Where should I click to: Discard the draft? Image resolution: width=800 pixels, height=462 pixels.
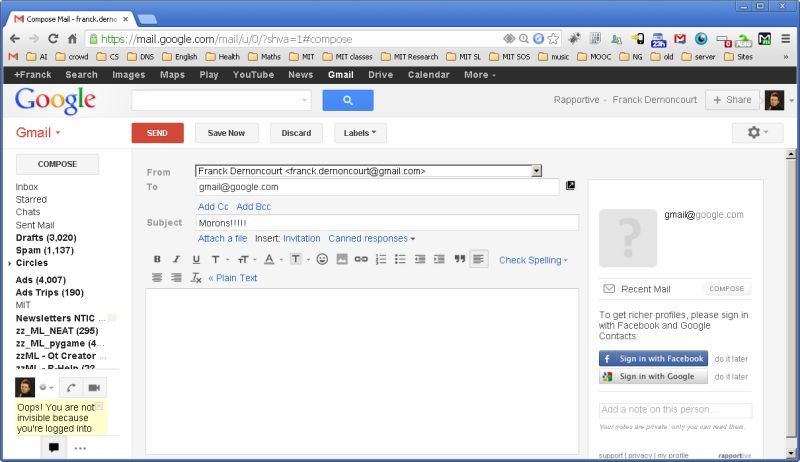(x=296, y=133)
